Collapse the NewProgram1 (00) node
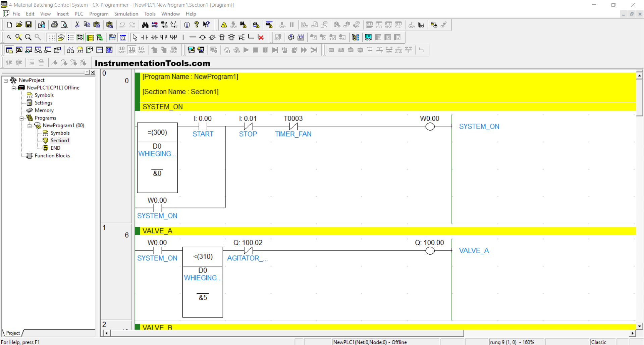 click(30, 126)
